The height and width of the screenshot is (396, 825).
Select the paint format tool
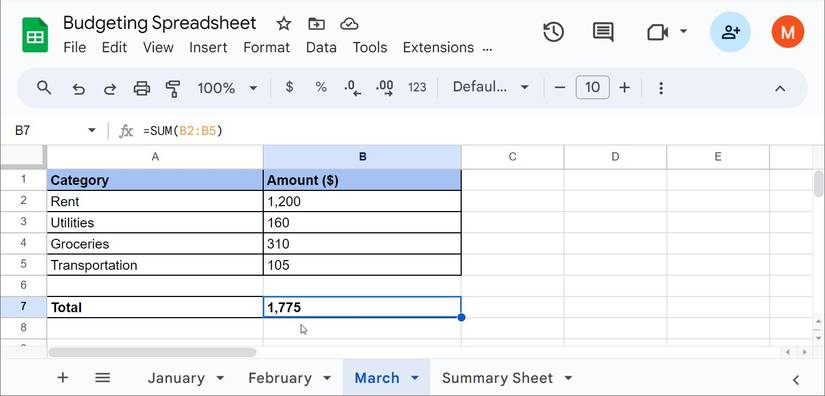(173, 88)
